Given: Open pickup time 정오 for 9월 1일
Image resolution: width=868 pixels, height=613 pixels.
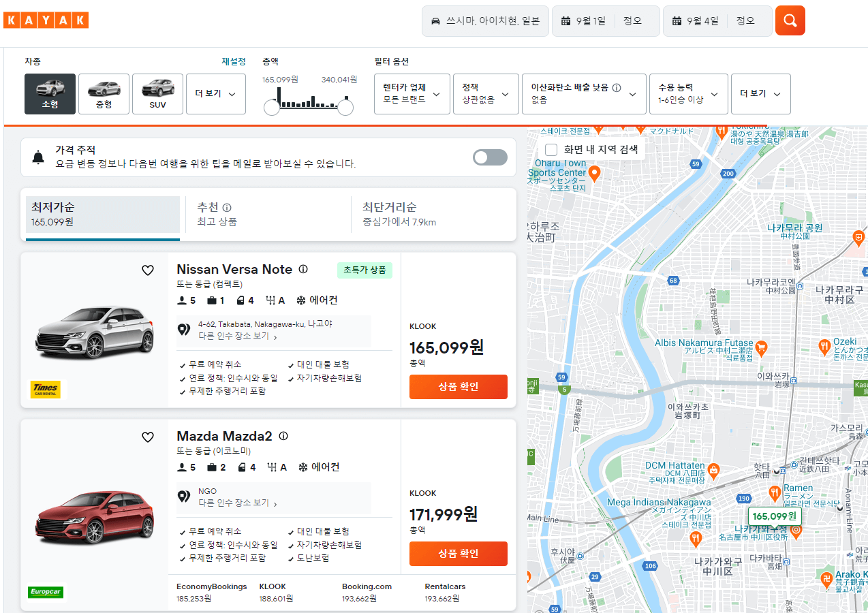Looking at the screenshot, I should [x=633, y=21].
